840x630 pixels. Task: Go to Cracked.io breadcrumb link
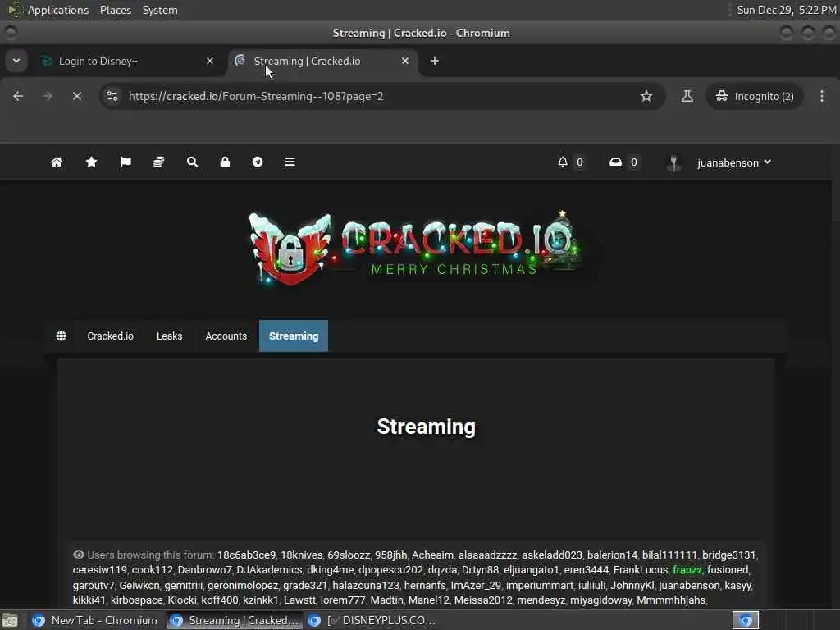coord(111,336)
